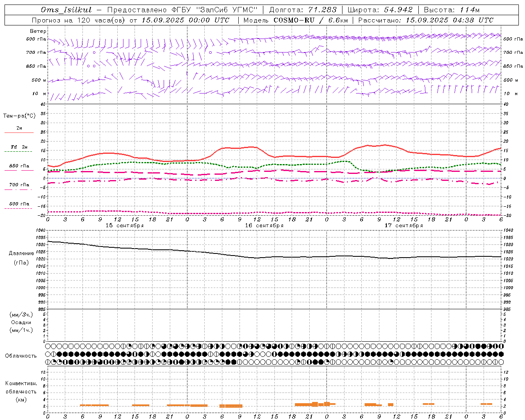Viewport: 525px width, 420px height.
Task: Click the "Давление" pressure panel label
Action: [x=21, y=253]
